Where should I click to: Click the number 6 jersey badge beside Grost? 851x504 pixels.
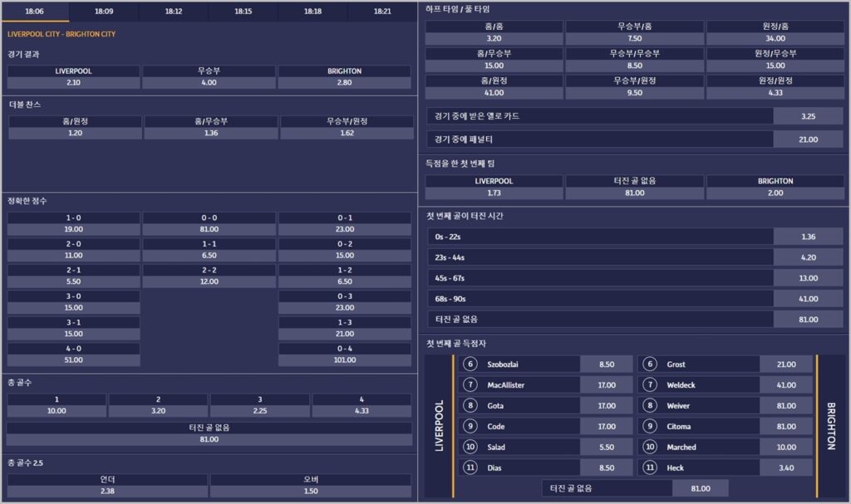[x=650, y=364]
